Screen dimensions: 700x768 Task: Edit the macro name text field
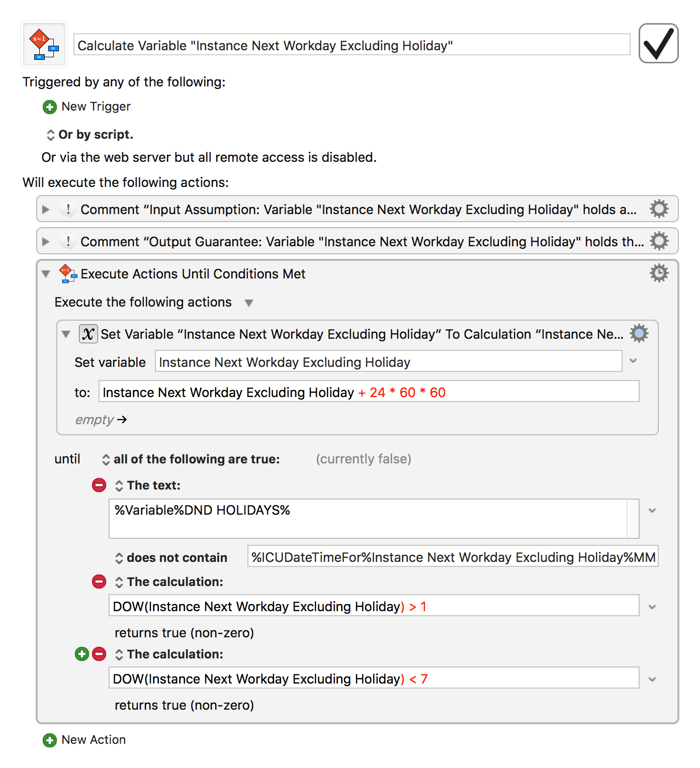[x=352, y=45]
